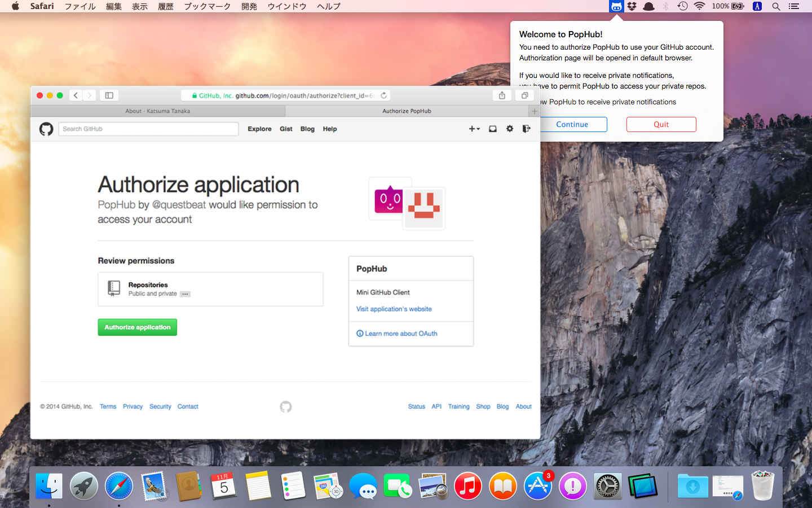Click Continue in the PopHub welcome popup

572,124
